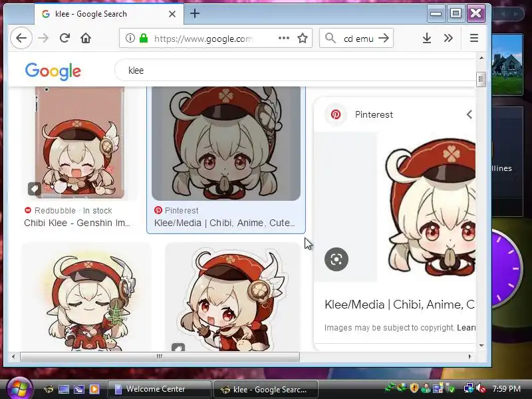Image resolution: width=532 pixels, height=399 pixels.
Task: Click the vertical scrollbar thumb
Action: (x=481, y=79)
